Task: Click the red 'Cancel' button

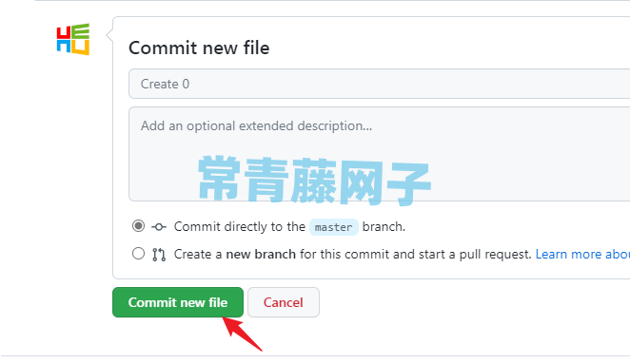Action: click(284, 302)
